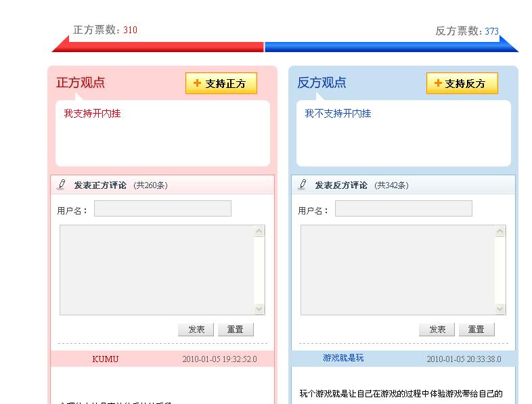Open commenter name KUMU
This screenshot has height=404, width=532.
[x=105, y=359]
